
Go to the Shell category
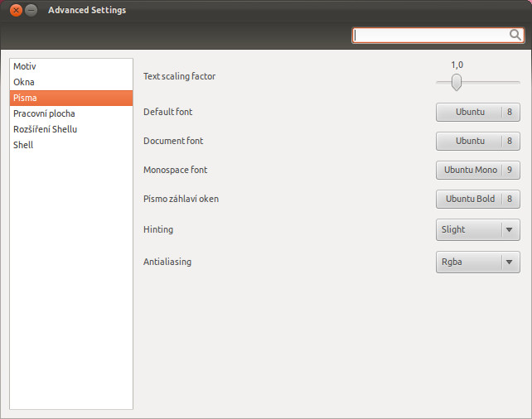pyautogui.click(x=23, y=145)
